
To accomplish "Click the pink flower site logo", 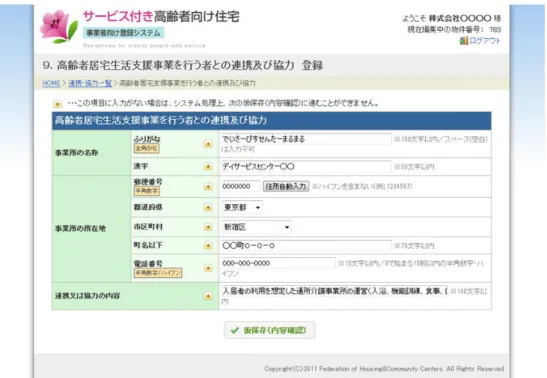I will pyautogui.click(x=59, y=27).
